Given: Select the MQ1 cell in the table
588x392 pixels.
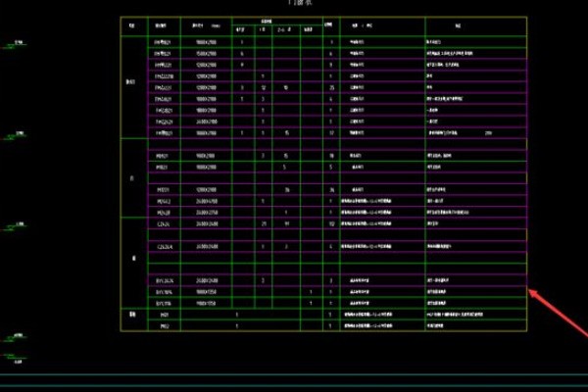Looking at the screenshot, I should click(165, 315).
